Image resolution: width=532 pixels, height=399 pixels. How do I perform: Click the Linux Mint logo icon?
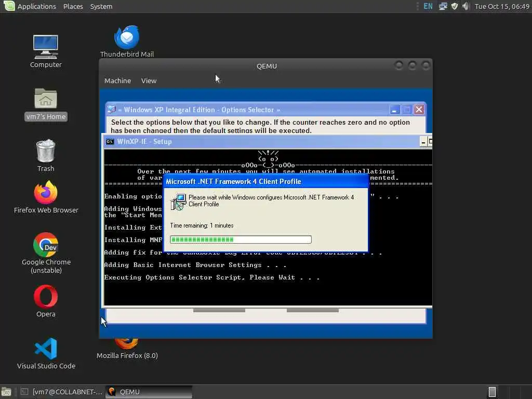tap(9, 6)
